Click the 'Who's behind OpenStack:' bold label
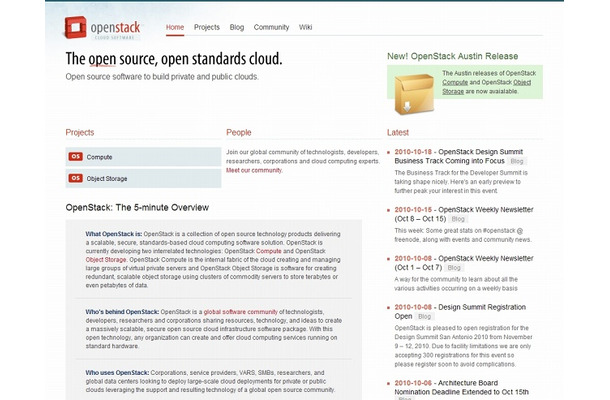The height and width of the screenshot is (400, 610). pos(122,312)
